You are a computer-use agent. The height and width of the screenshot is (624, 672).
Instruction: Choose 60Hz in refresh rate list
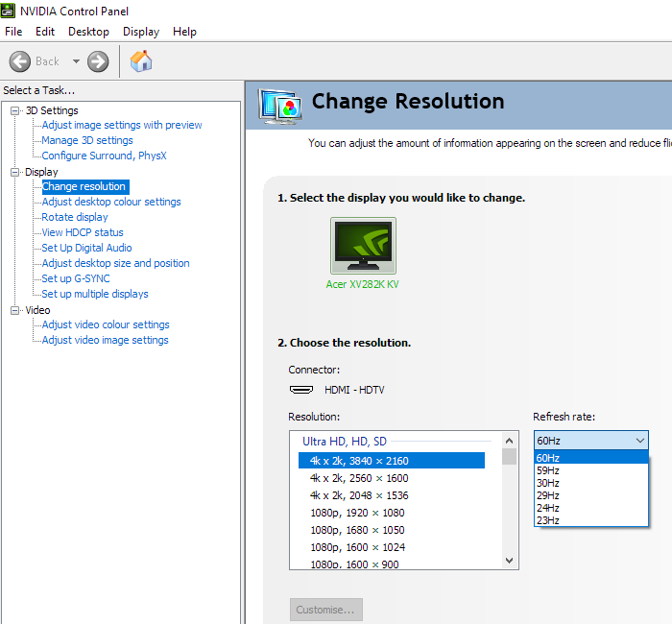coord(591,458)
